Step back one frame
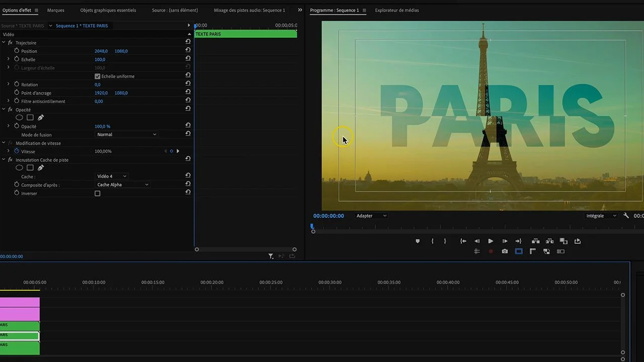 click(477, 241)
